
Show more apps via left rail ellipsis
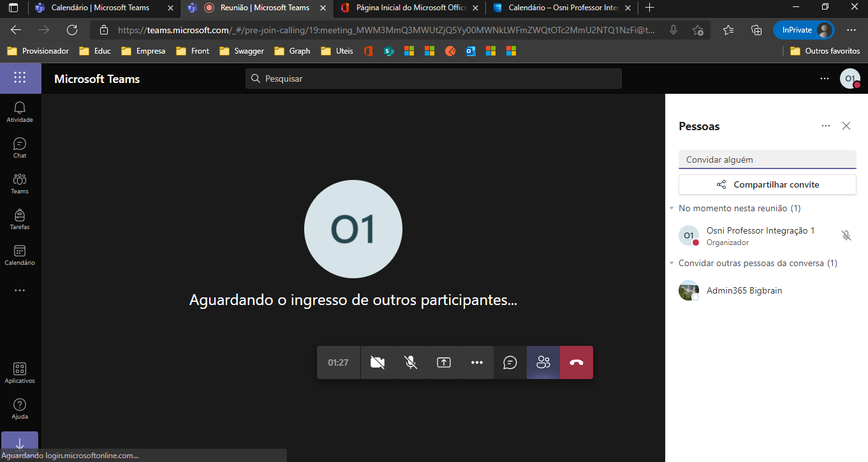[20, 290]
